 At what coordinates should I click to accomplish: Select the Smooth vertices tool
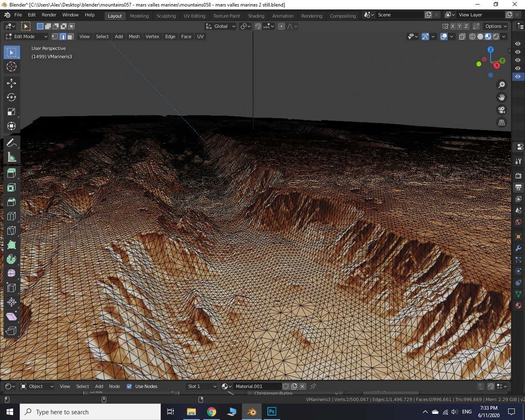(x=11, y=274)
